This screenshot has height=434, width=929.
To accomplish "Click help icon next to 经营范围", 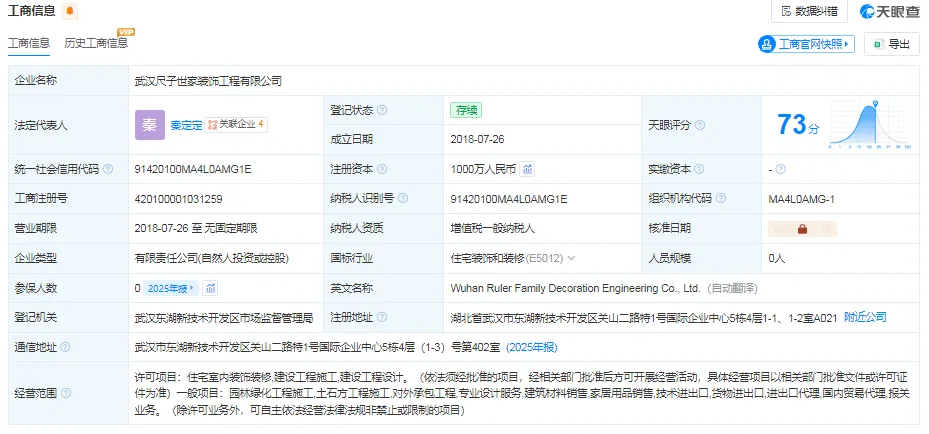I will click(x=66, y=393).
